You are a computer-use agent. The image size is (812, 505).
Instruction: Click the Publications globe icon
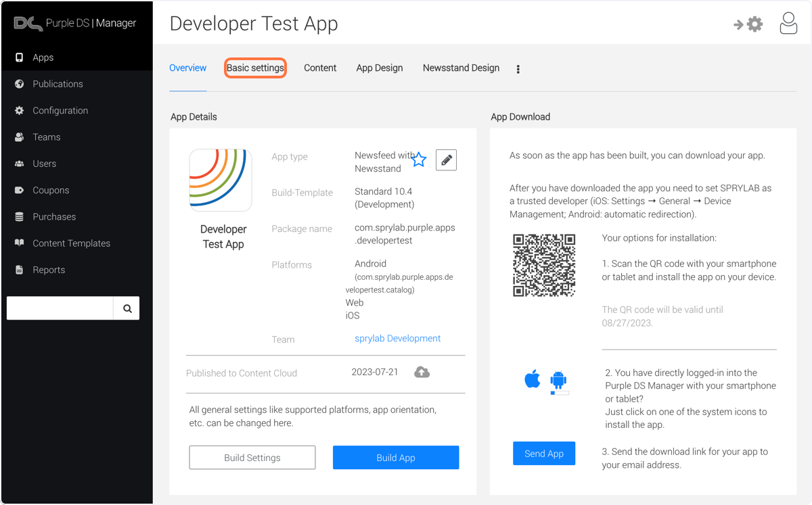(x=20, y=84)
